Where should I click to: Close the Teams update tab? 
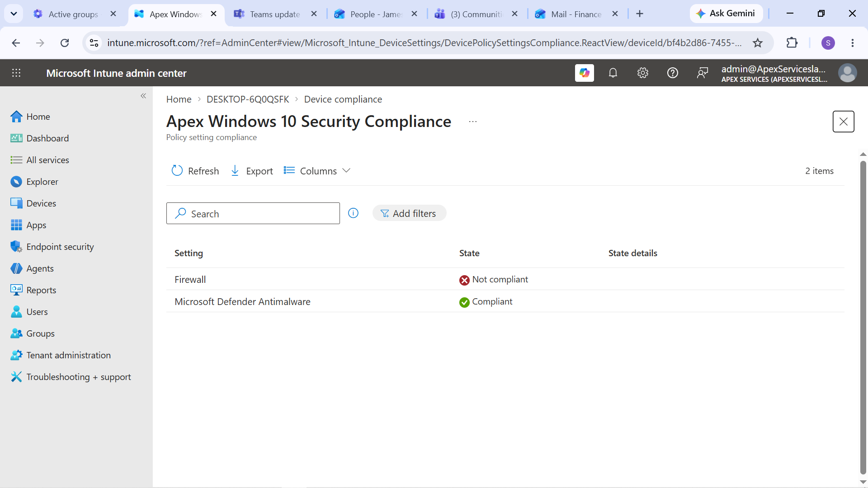(314, 14)
